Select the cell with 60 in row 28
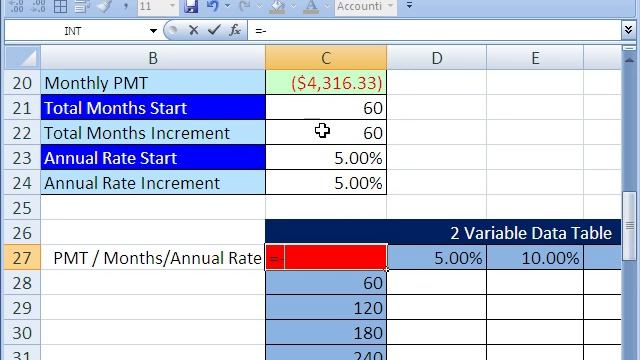Viewport: 640px width, 360px height. point(326,283)
